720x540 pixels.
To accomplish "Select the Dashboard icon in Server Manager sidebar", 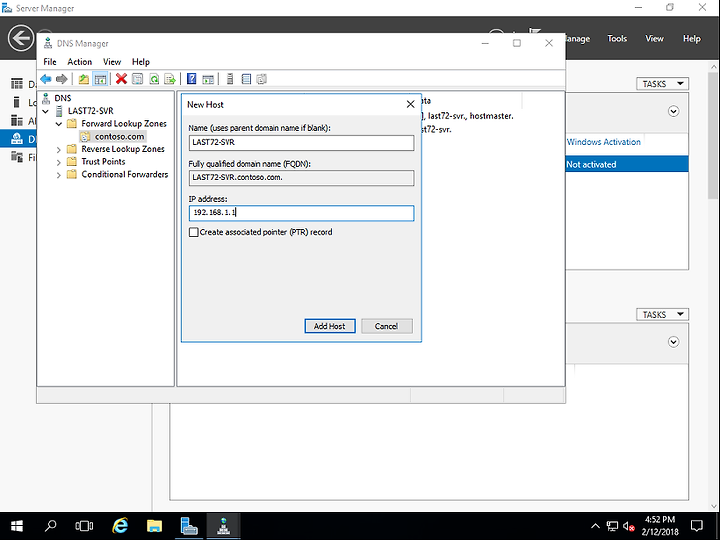I will [17, 84].
